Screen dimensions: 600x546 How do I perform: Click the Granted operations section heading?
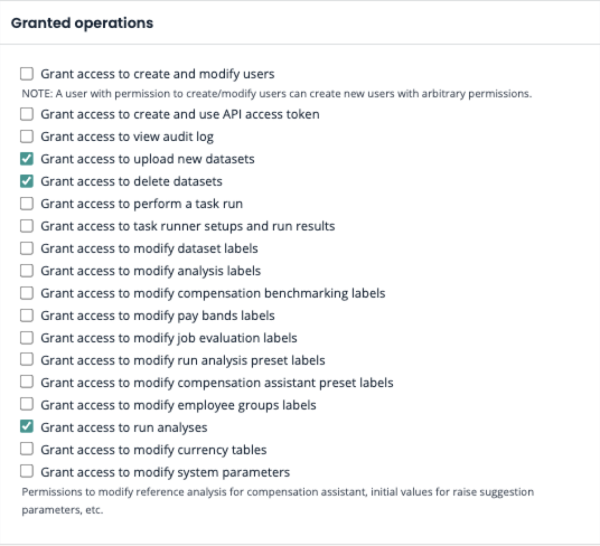pyautogui.click(x=82, y=22)
